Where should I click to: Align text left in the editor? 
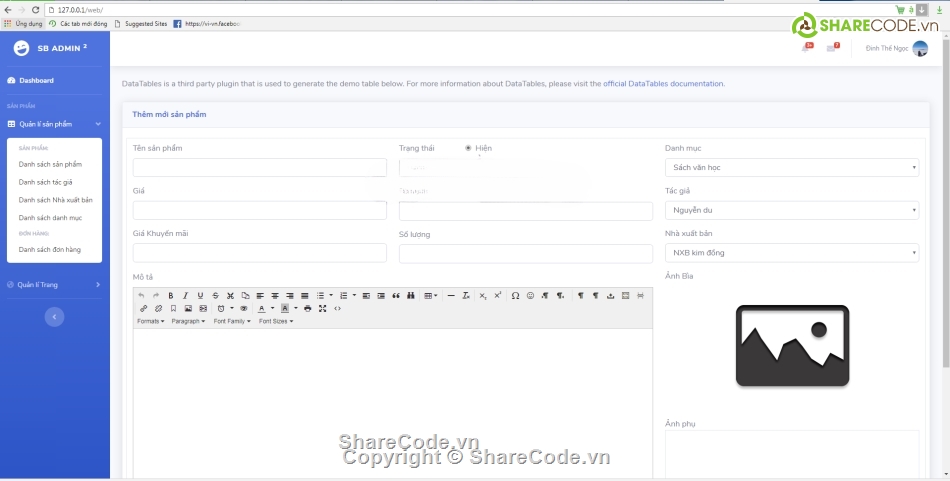pos(260,296)
